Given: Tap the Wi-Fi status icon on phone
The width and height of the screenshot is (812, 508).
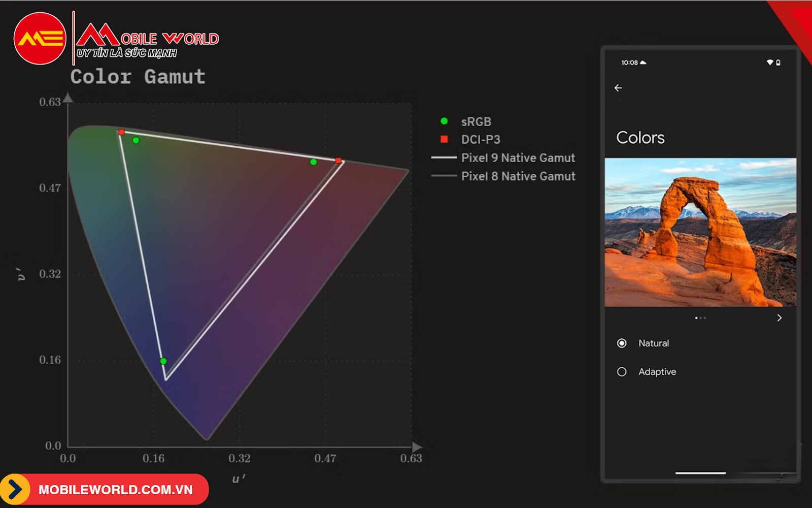Looking at the screenshot, I should point(770,62).
